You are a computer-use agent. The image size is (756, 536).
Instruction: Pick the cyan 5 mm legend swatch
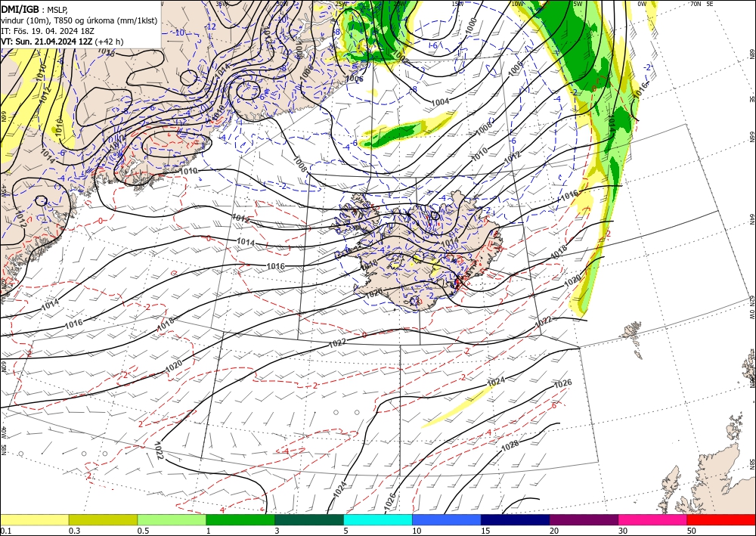[378, 519]
